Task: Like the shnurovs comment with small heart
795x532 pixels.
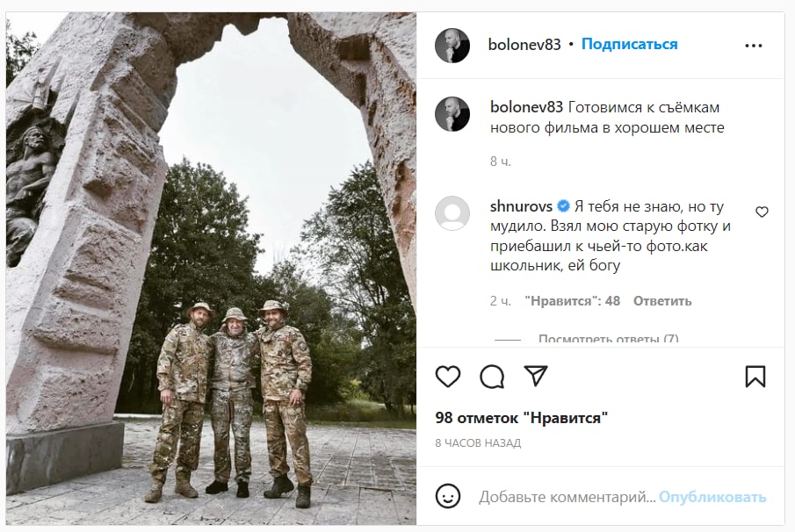Action: [762, 212]
